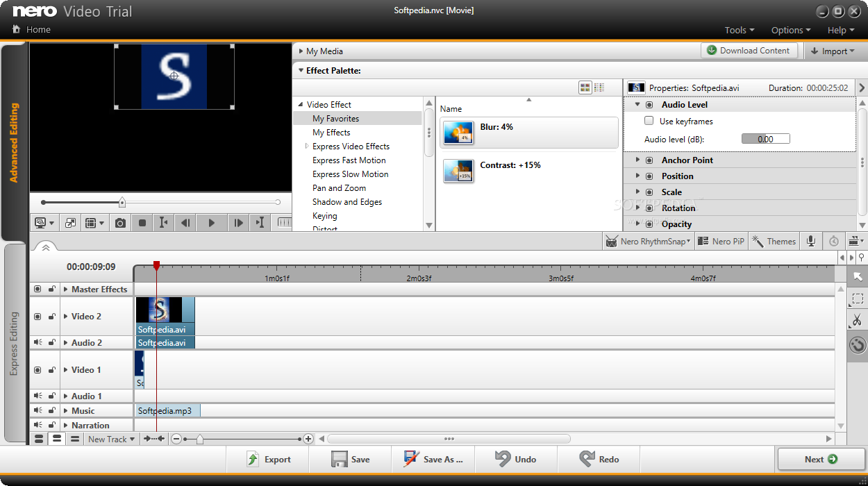Expand the Scale properties section
Screen dimensions: 868x486
pos(637,192)
